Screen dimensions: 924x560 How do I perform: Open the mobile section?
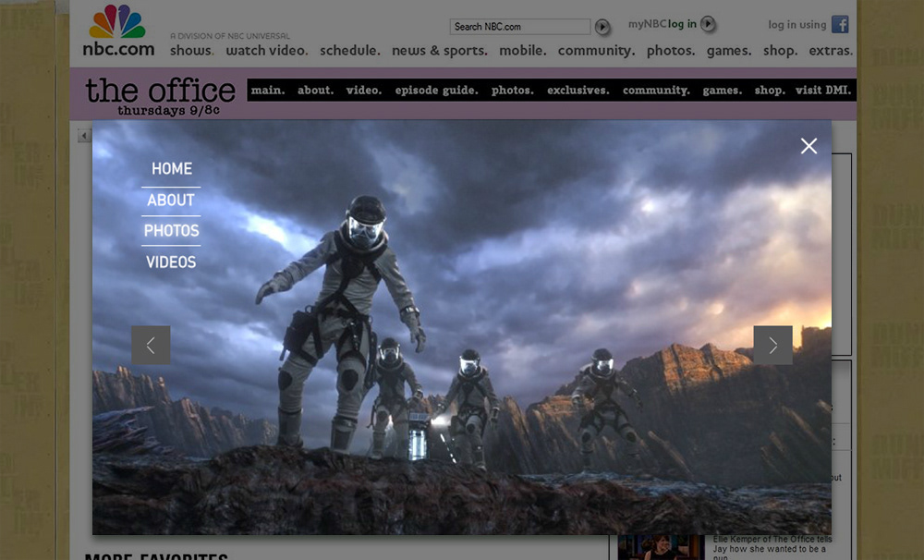(x=523, y=51)
